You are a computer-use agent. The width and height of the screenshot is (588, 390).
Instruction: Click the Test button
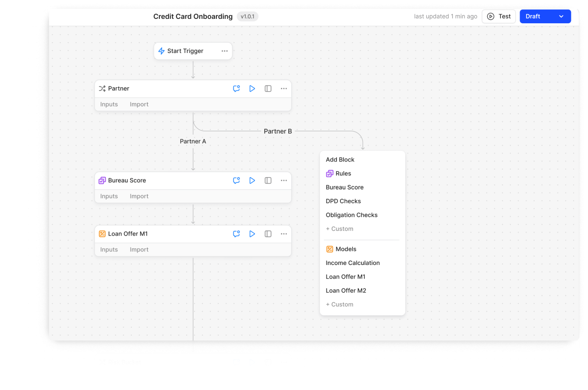pos(499,17)
